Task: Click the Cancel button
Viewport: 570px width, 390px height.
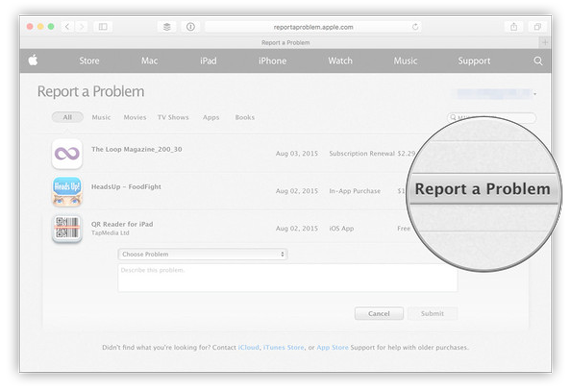Action: [379, 313]
